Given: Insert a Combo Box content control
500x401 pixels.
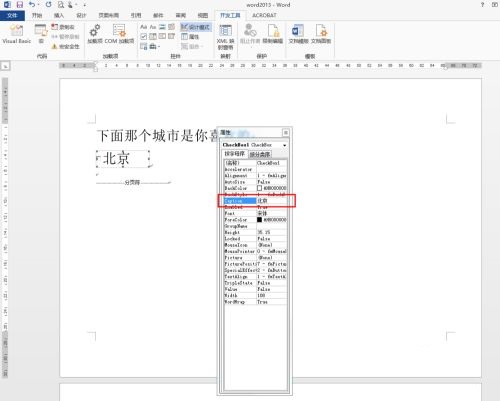Looking at the screenshot, I should pos(153,36).
